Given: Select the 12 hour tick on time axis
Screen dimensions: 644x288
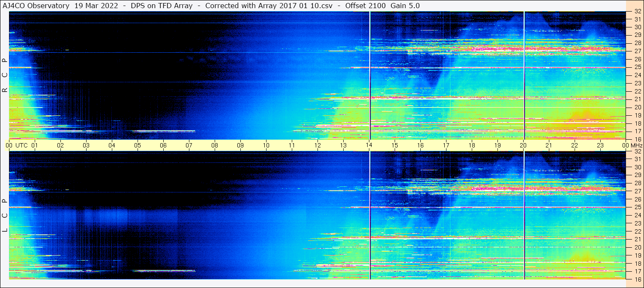Looking at the screenshot, I should tap(318, 145).
